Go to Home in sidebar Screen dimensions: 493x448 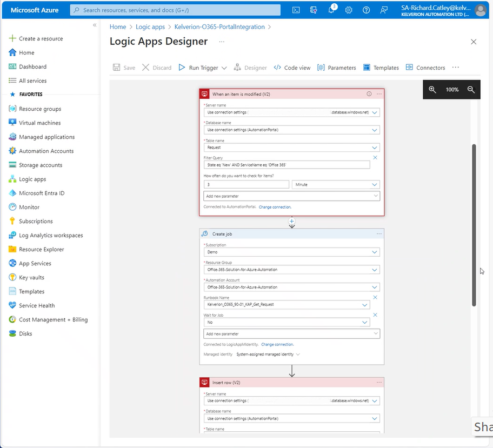pos(26,52)
